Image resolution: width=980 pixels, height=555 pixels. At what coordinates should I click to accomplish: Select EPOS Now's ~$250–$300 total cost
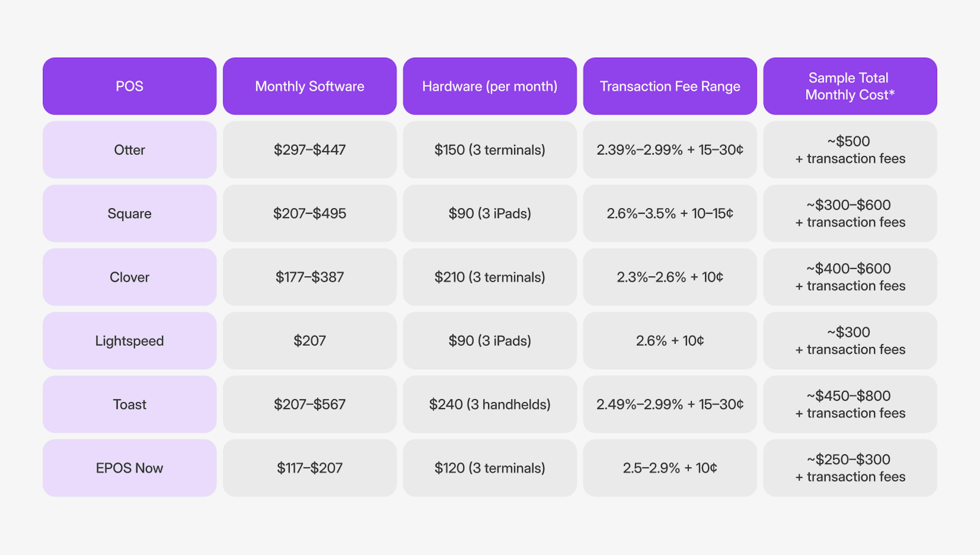[x=850, y=468]
